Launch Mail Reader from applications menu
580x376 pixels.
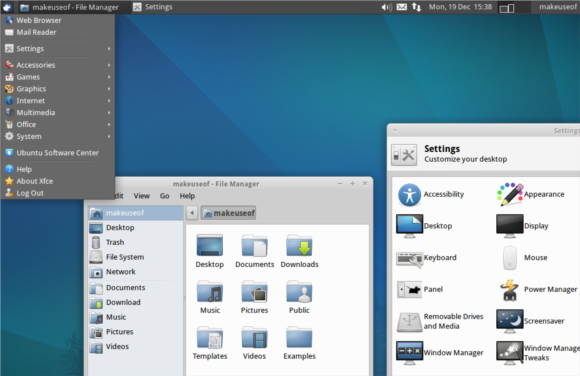(58, 32)
